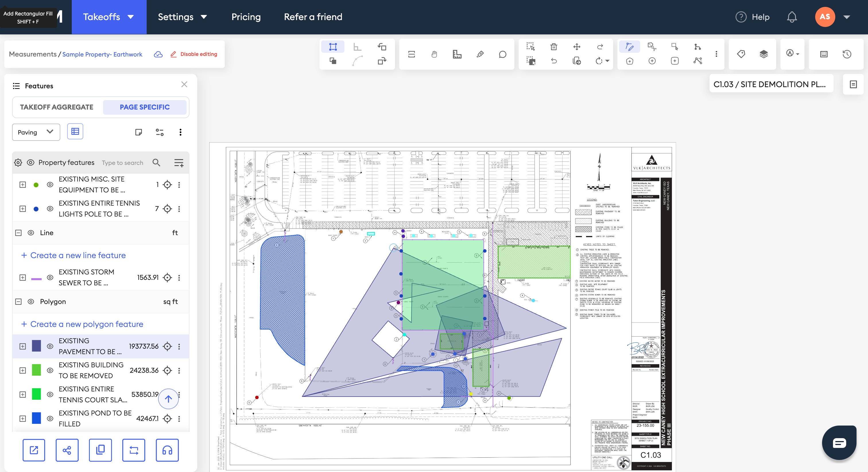The width and height of the screenshot is (868, 472).
Task: Toggle visibility of the Polygon group
Action: pos(31,302)
